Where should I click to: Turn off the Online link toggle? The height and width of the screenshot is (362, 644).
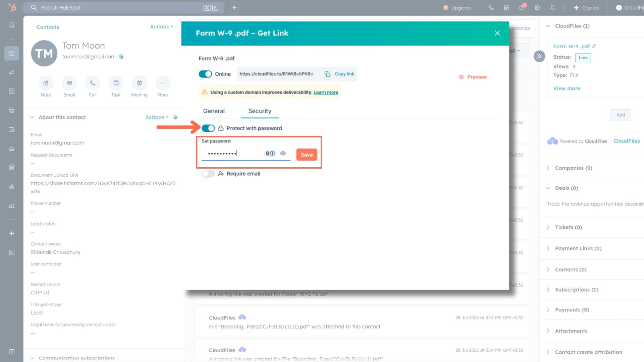click(205, 74)
